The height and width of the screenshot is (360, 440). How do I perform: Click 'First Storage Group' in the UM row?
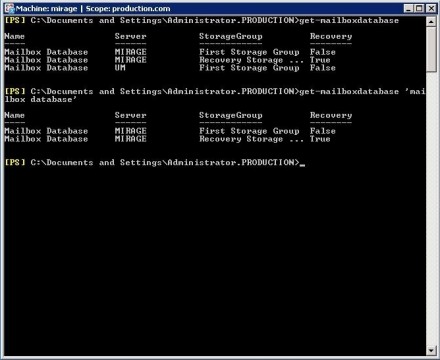click(x=249, y=68)
